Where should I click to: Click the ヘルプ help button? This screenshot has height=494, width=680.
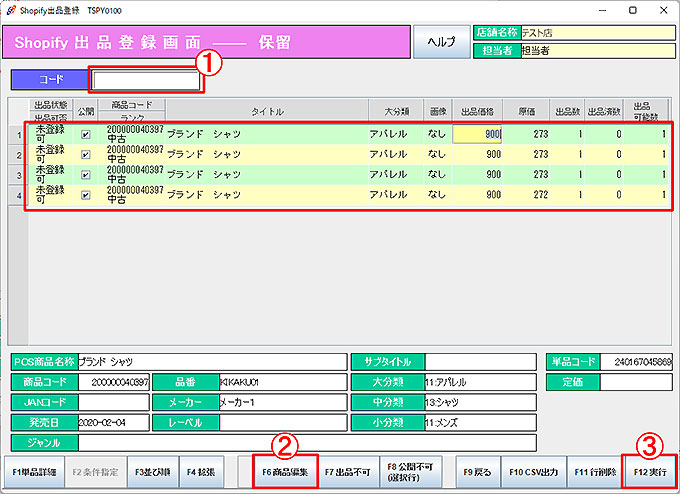pyautogui.click(x=441, y=42)
